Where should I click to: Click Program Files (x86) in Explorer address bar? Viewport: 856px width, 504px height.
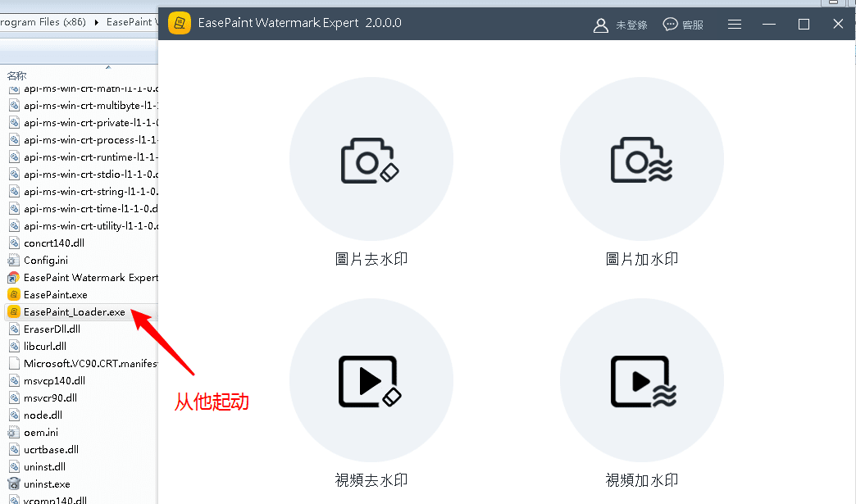click(43, 22)
